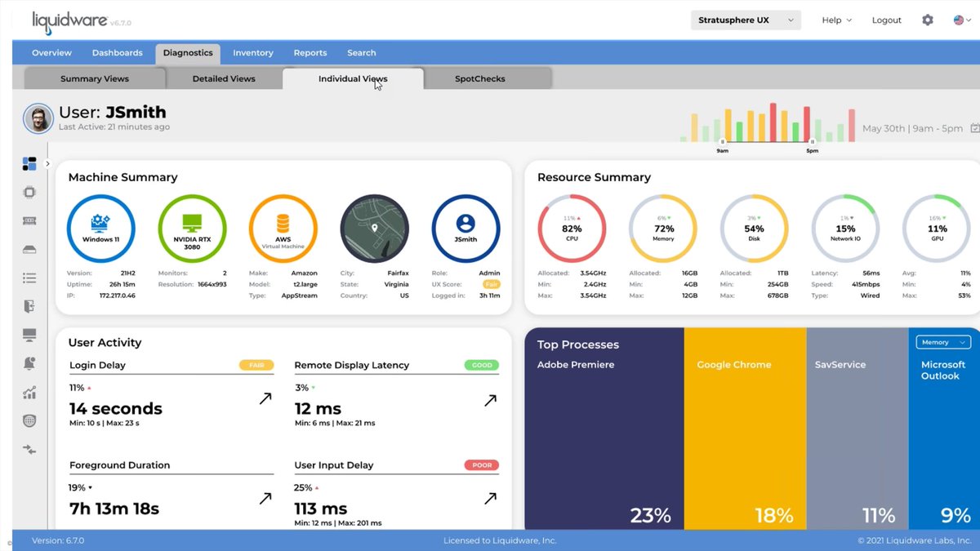Click the Version: 6.7.0 footer text
Image resolution: width=980 pixels, height=551 pixels.
[x=58, y=540]
